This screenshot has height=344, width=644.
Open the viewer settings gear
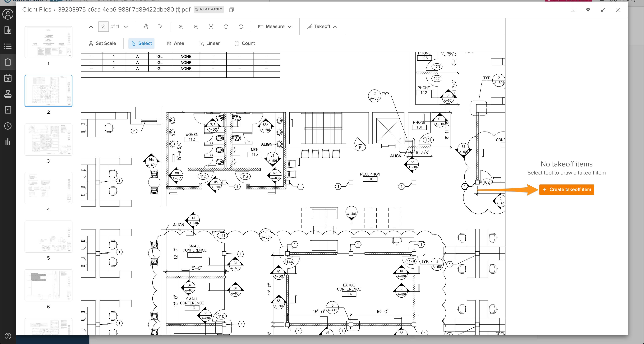tap(588, 10)
